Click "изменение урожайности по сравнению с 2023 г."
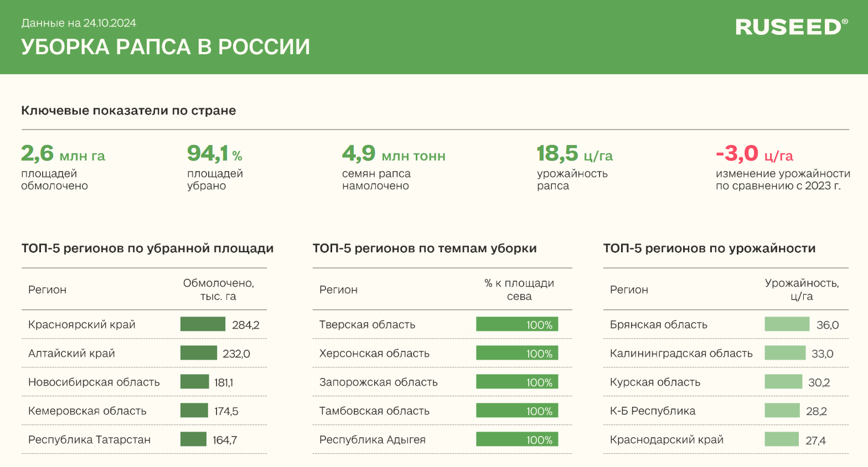Screen dimensions: 868x467 (783, 180)
